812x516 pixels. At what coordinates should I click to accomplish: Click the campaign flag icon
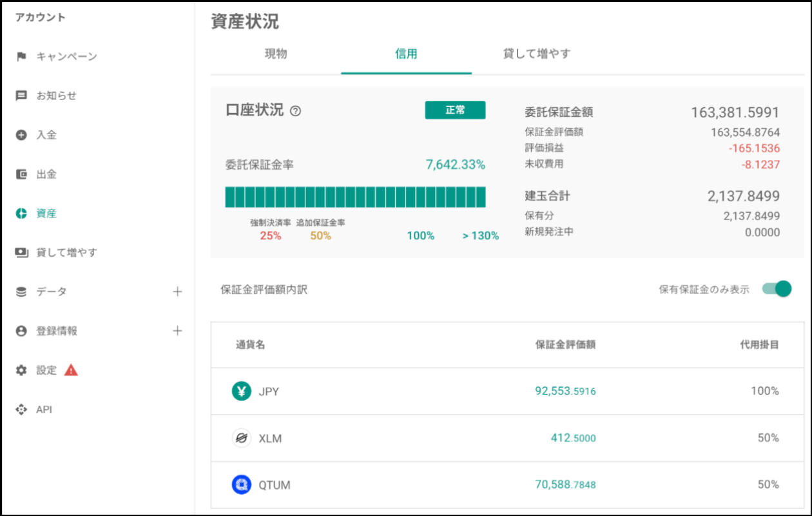click(21, 57)
